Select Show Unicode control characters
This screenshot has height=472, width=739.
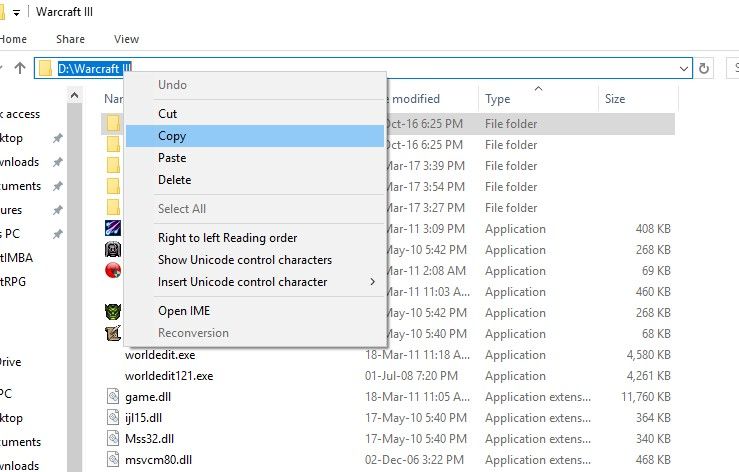(255, 260)
